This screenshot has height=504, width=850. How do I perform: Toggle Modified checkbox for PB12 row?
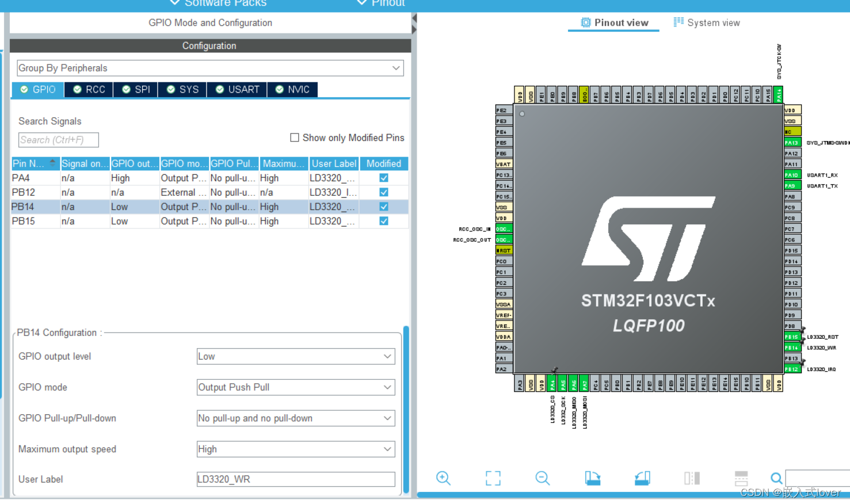pos(384,192)
